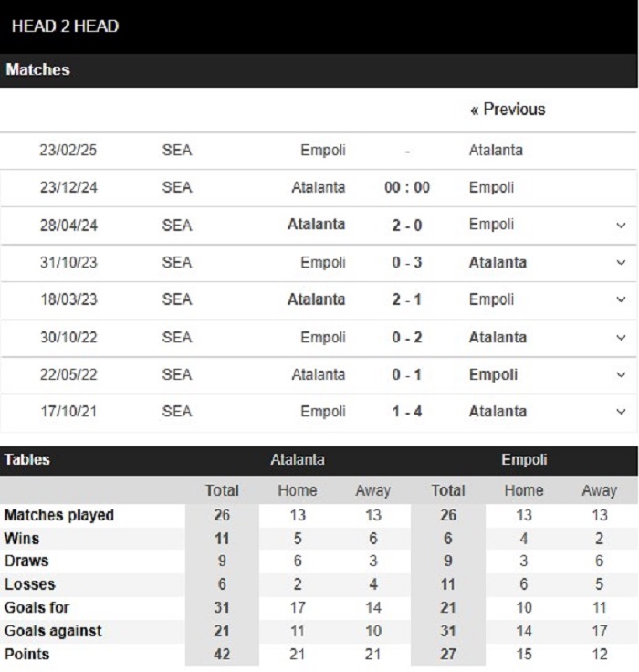Click Empoli team name in 22/05/22 row
Screen dimensions: 639x672
(x=493, y=374)
